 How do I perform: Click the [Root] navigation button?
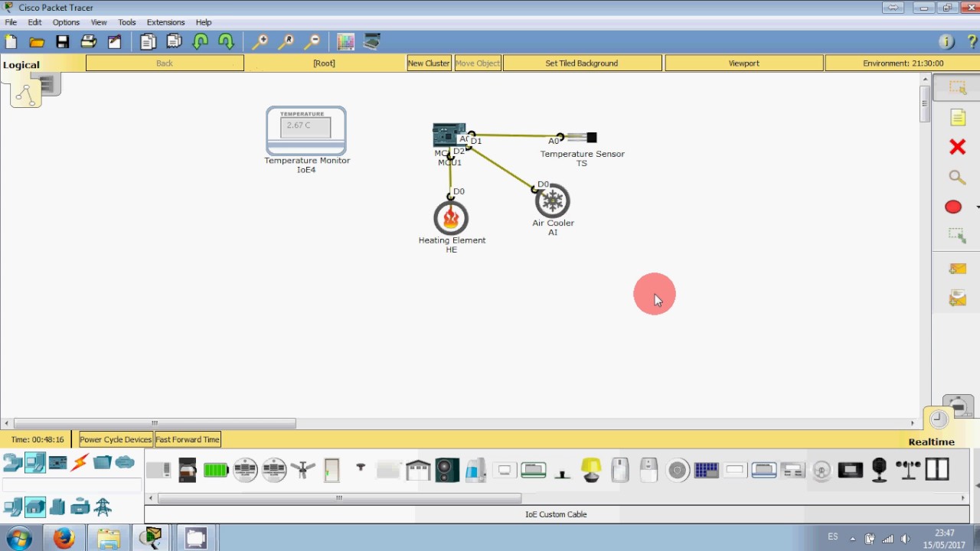pyautogui.click(x=324, y=64)
